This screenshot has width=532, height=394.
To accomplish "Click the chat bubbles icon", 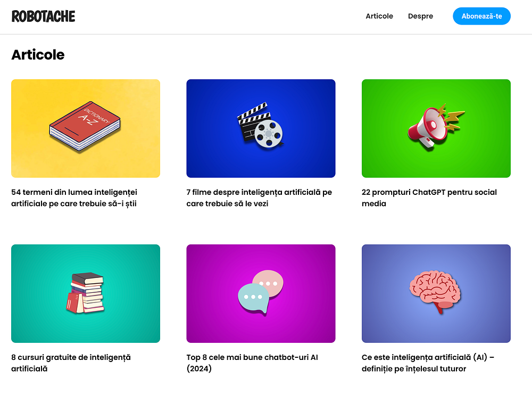I will [x=261, y=292].
